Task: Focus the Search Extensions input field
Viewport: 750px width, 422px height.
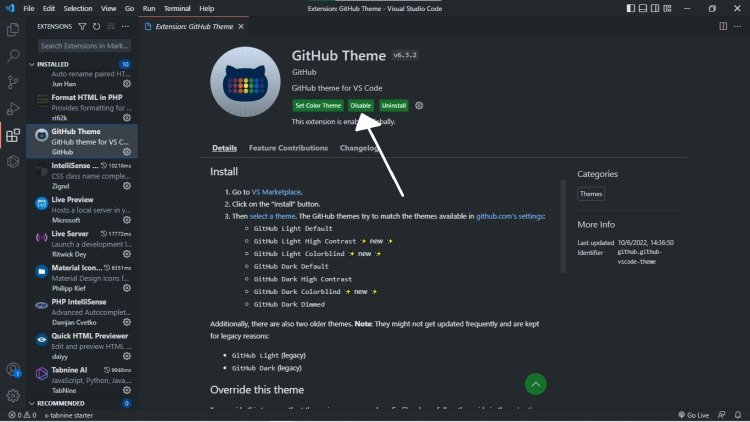Action: tap(84, 45)
